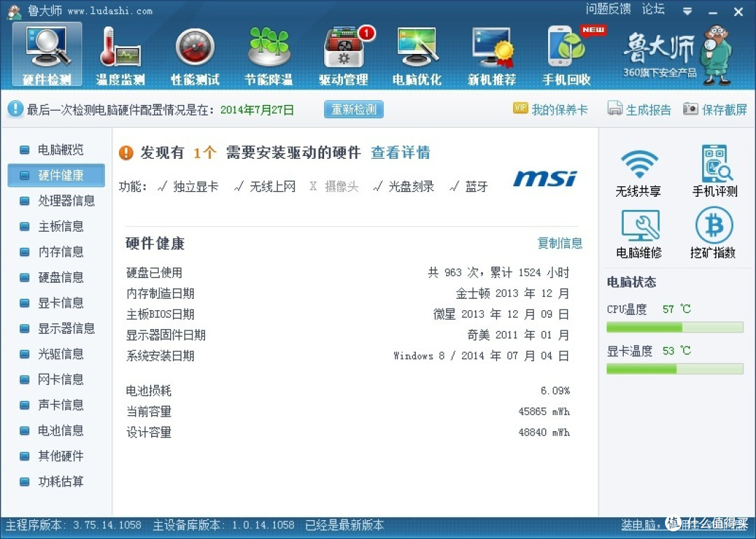Click 内存制造日期 row value 金士顿
The image size is (756, 539).
pos(512,293)
